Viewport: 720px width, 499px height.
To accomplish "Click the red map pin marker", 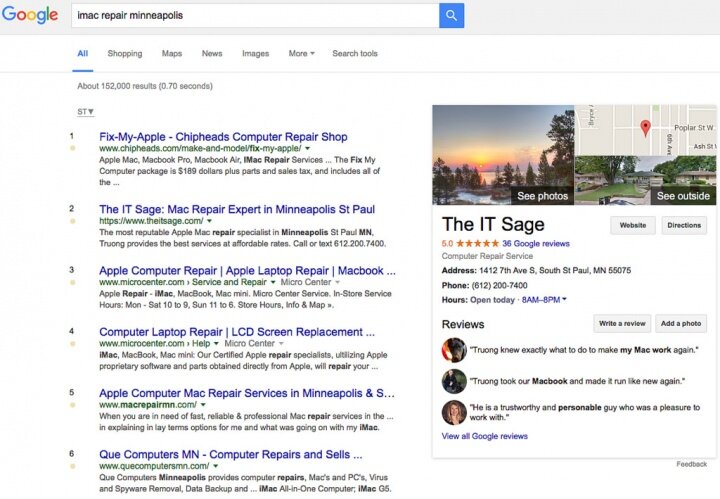I will [645, 128].
